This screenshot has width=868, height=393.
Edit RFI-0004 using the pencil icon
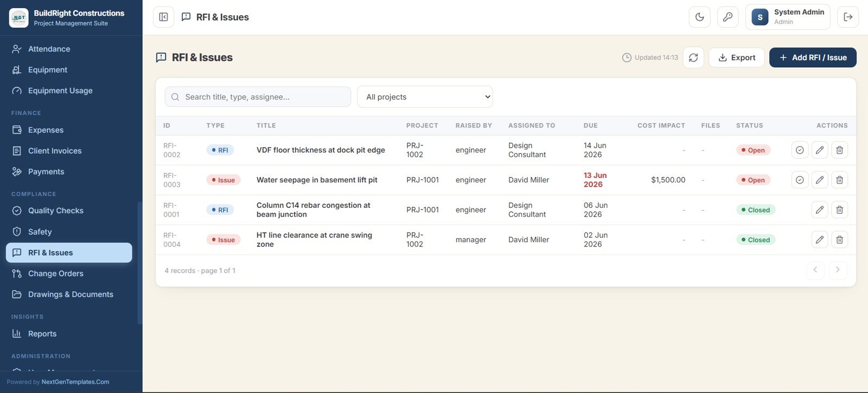[820, 239]
